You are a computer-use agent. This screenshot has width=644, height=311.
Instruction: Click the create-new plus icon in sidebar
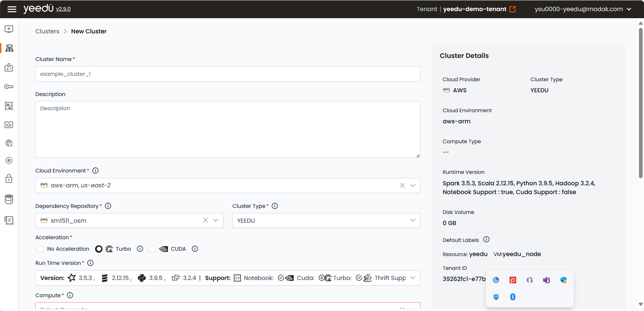coord(9,29)
